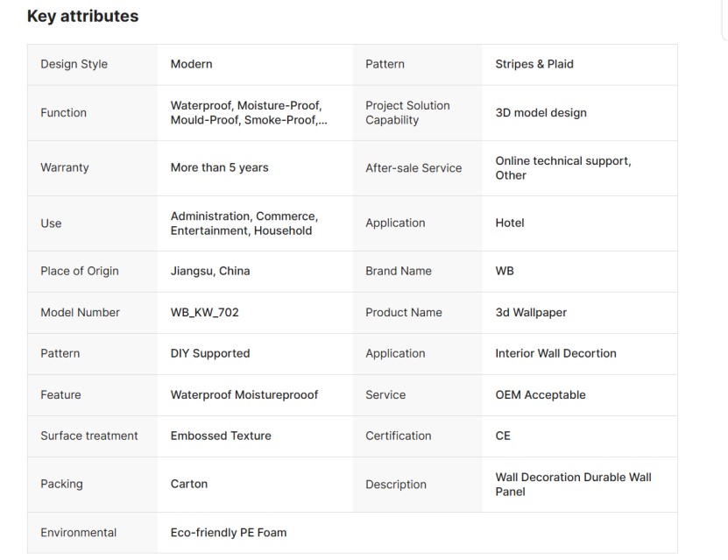Click the OEM Acceptable service value
Screen dimensions: 728x560
click(x=541, y=394)
